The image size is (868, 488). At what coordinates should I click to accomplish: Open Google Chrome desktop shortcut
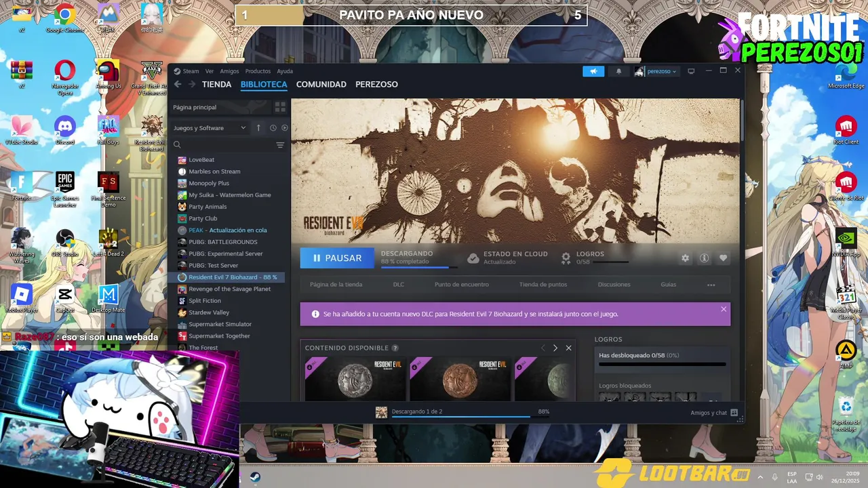point(65,18)
